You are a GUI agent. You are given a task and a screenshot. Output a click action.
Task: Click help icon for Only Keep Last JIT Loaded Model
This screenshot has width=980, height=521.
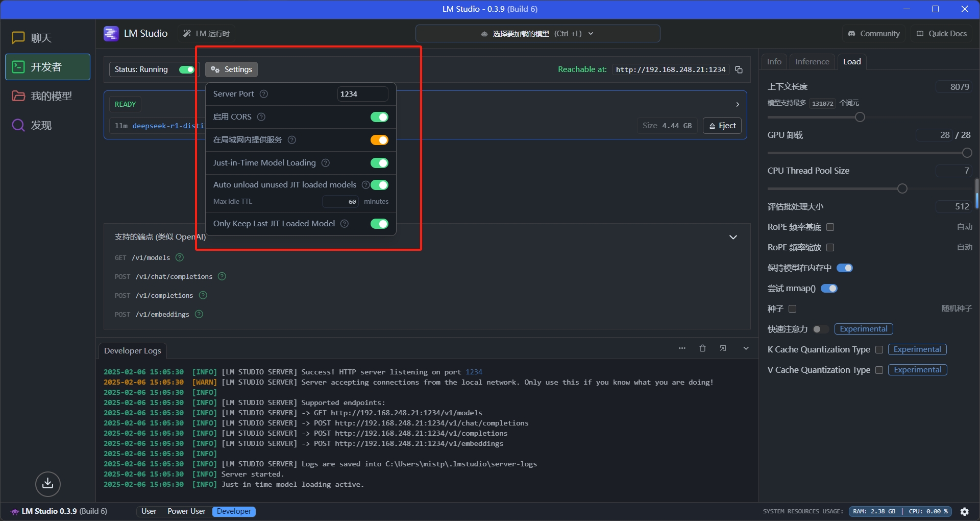point(345,224)
